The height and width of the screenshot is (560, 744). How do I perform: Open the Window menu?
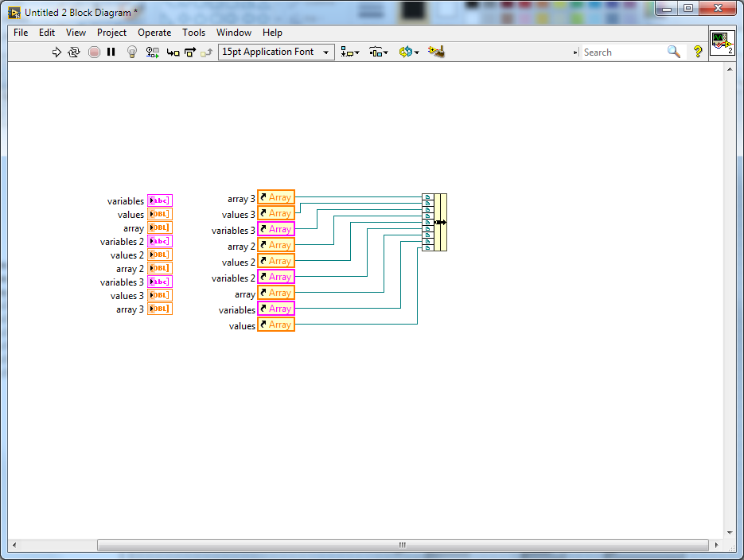pyautogui.click(x=234, y=33)
